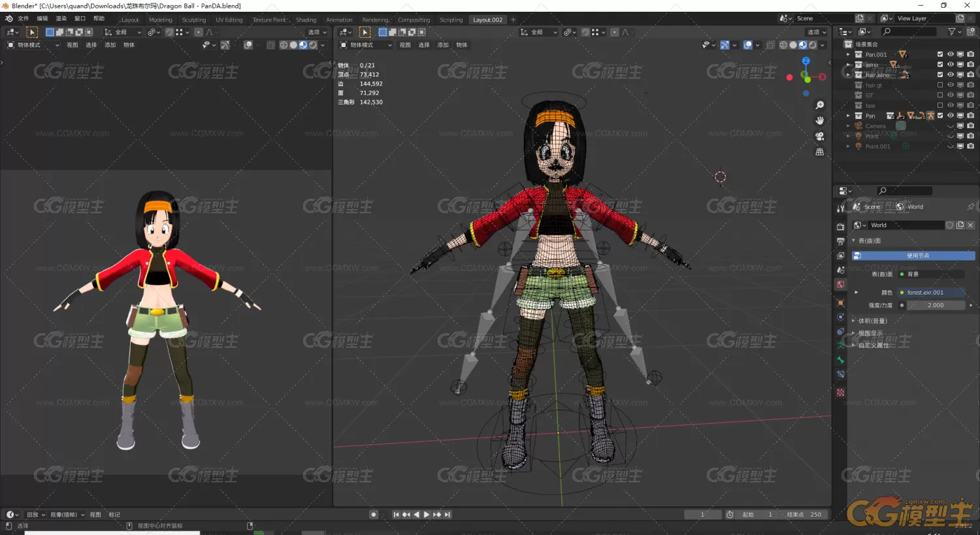Screen dimensions: 980x535
Task: Toggle Camera render camera icon
Action: coord(971,125)
